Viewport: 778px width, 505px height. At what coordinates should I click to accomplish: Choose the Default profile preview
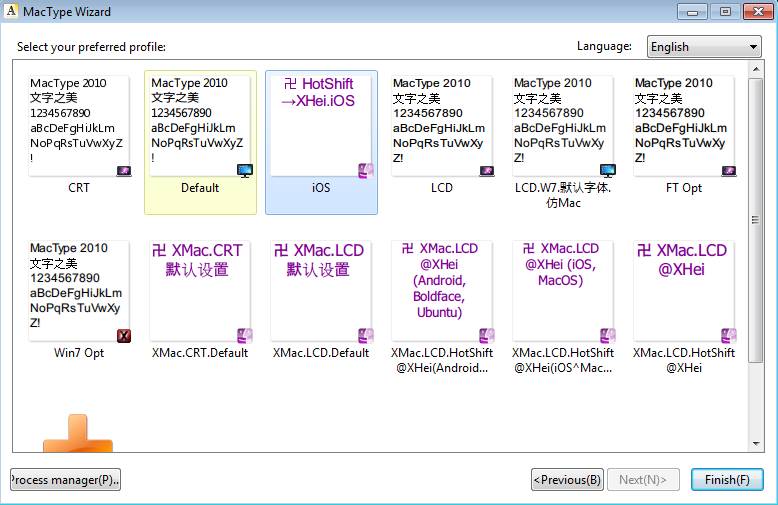click(200, 126)
